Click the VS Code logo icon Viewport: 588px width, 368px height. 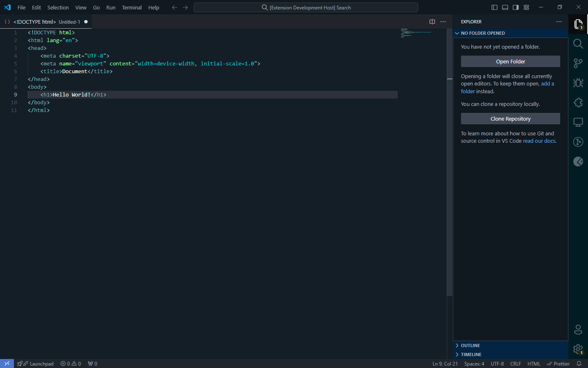pos(7,7)
